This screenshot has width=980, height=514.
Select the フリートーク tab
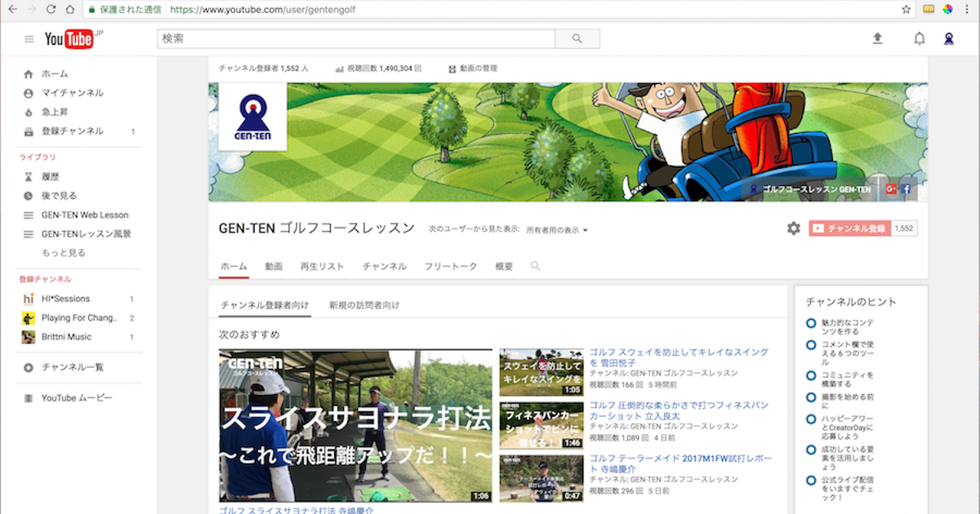click(x=451, y=267)
